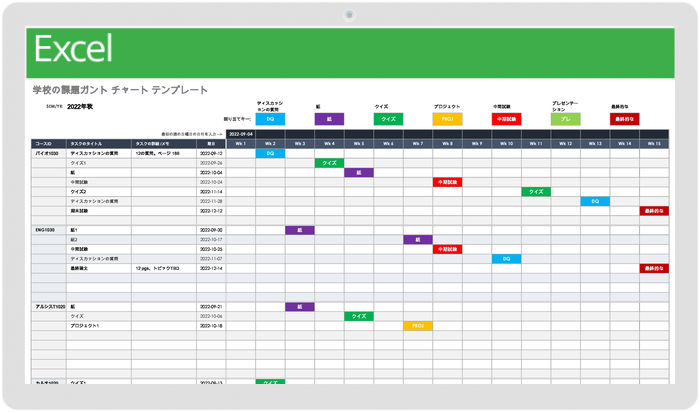Image resolution: width=700 pixels, height=412 pixels.
Task: Select the アルシスT1020 course cell
Action: (x=49, y=307)
